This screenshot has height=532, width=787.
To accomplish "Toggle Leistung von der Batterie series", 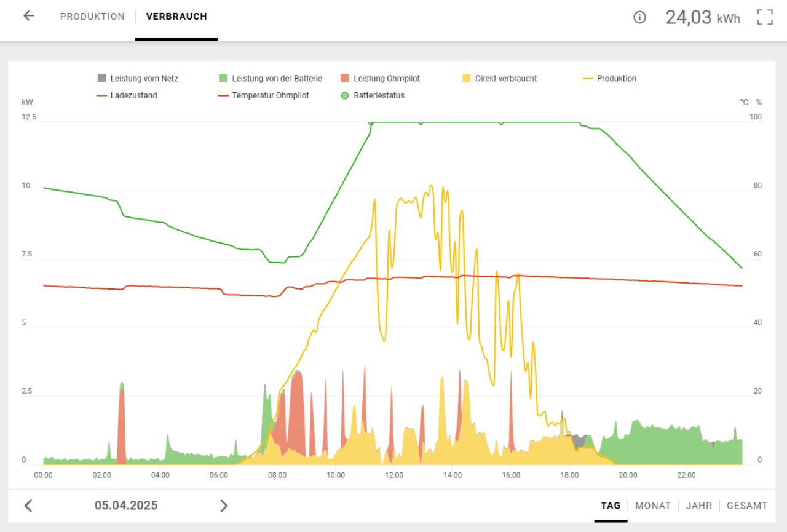I will click(271, 79).
